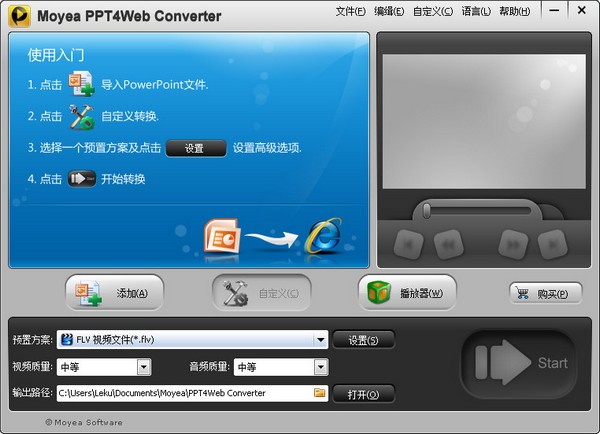The image size is (600, 434).
Task: Minimize the converter window
Action: (554, 11)
